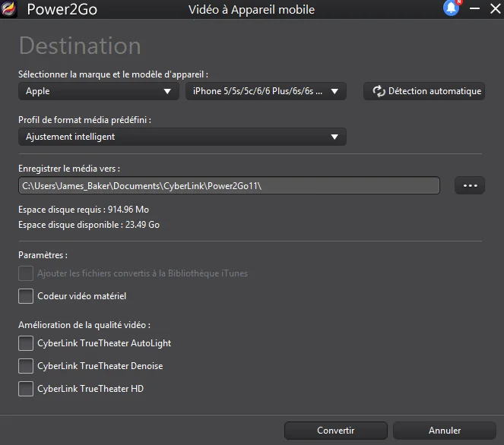Open the notification bell icon
This screenshot has width=504, height=445.
click(x=452, y=8)
